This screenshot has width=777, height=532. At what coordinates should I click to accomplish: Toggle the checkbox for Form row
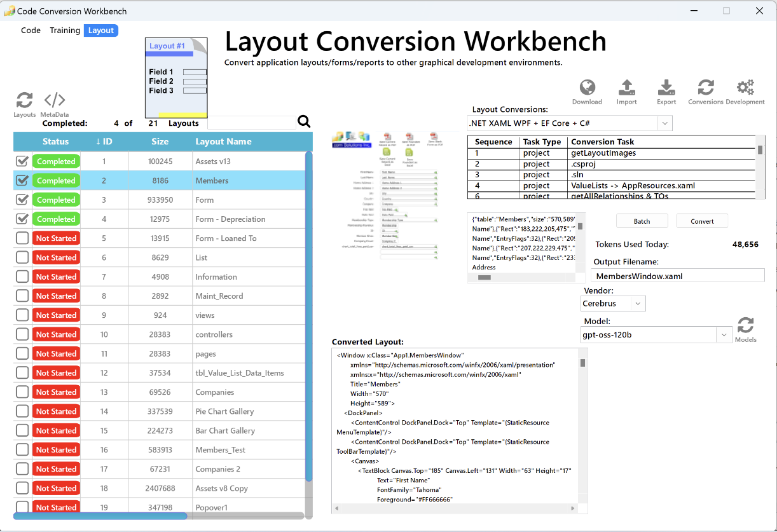(x=22, y=200)
